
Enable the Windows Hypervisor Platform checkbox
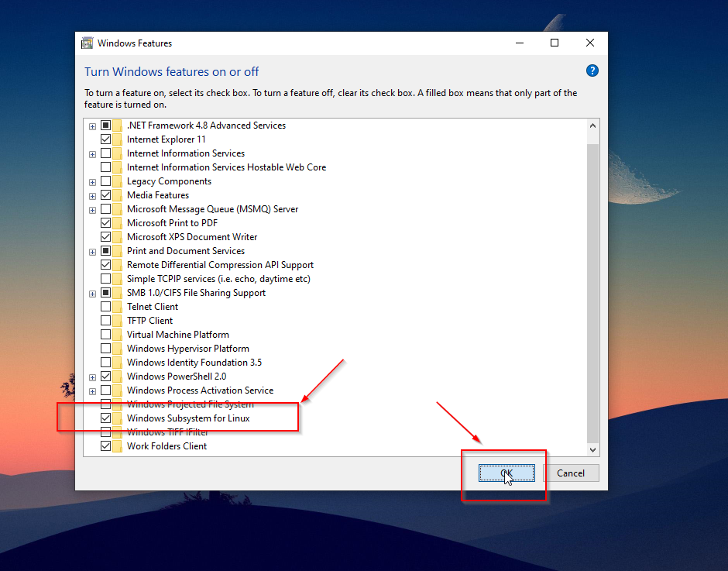pos(105,349)
